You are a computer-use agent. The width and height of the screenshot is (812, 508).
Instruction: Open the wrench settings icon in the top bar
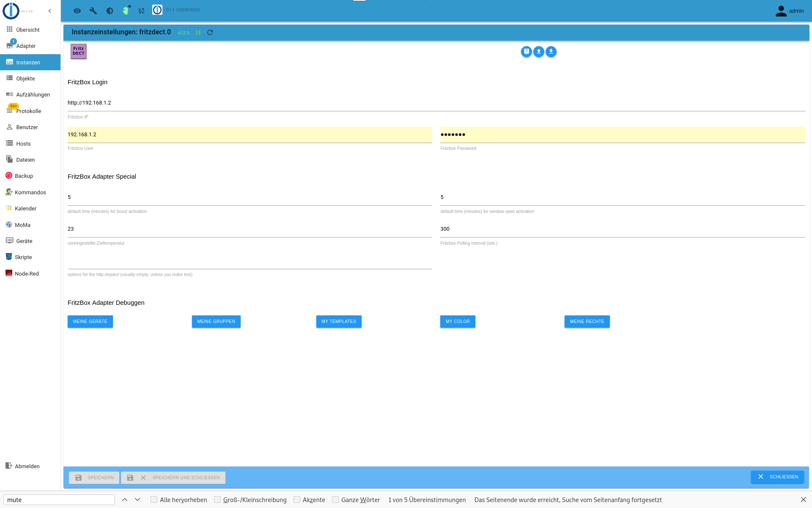tap(93, 11)
